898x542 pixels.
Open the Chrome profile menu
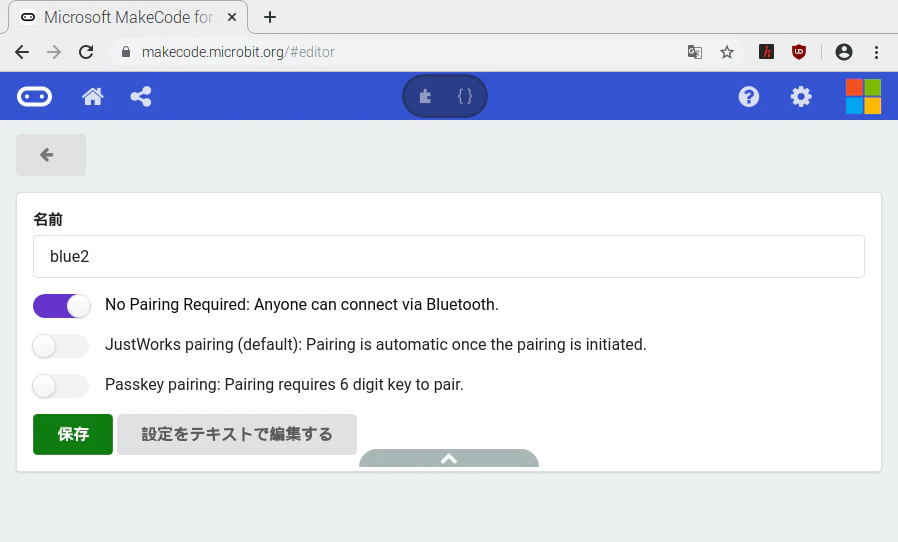click(844, 52)
